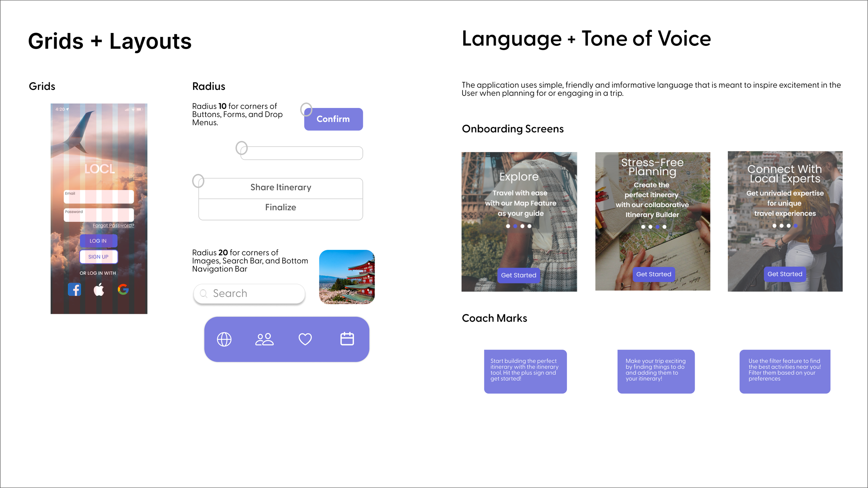
Task: Click the Google login icon
Action: click(123, 289)
